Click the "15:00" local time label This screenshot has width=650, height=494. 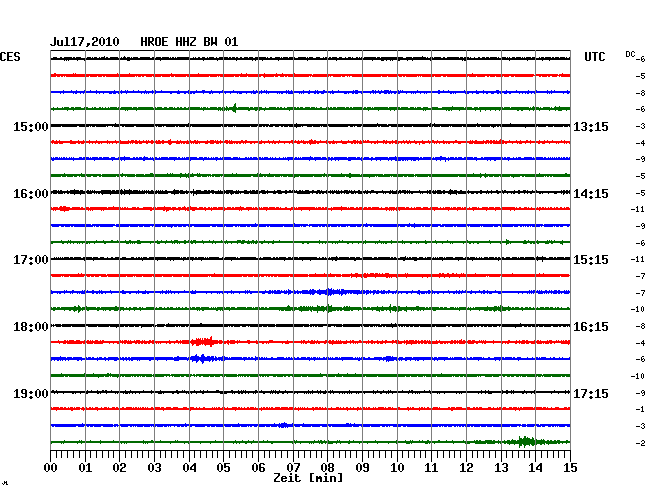31,126
